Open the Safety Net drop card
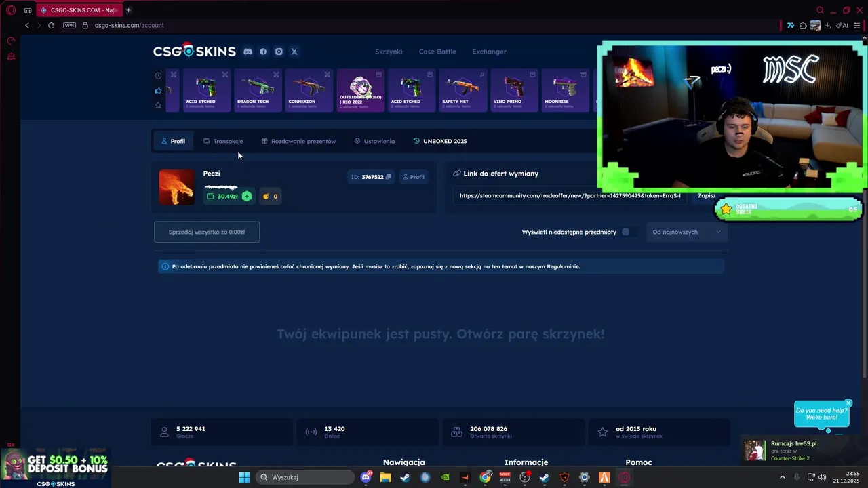The image size is (868, 488). point(462,90)
